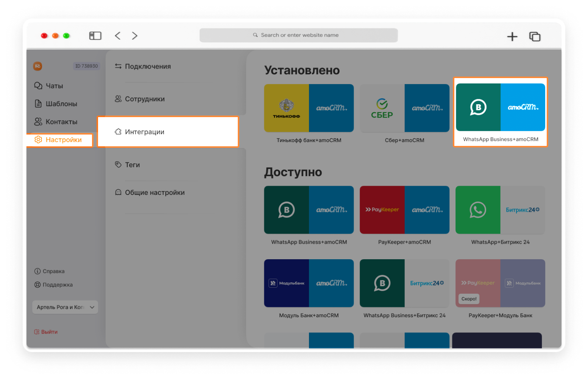
Task: Click the PayKeeper+amoCRM label text
Action: pos(404,242)
